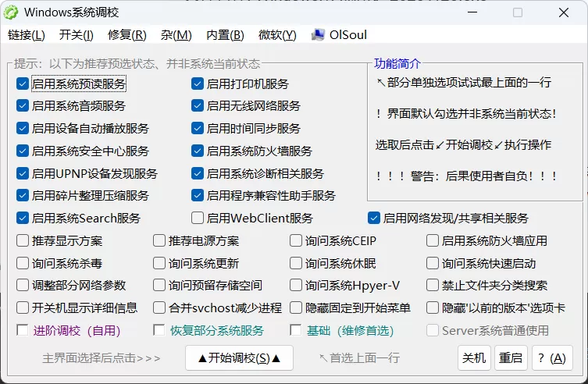Image resolution: width=588 pixels, height=384 pixels.
Task: Select 调整部分网络参数 checkbox
Action: click(x=23, y=285)
